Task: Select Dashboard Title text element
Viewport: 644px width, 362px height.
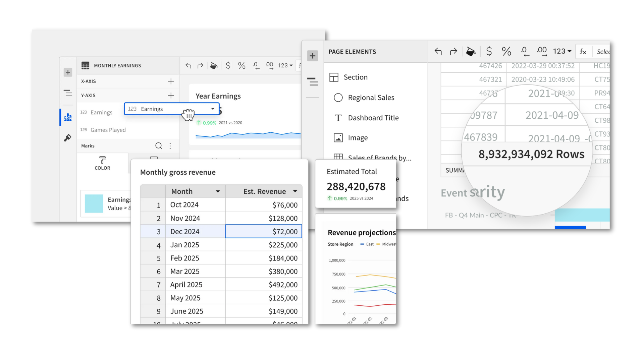Action: tap(373, 118)
